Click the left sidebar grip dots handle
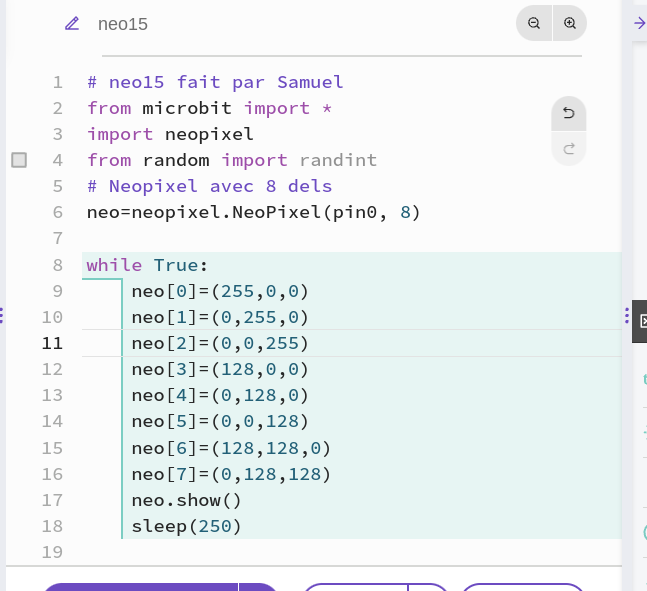The height and width of the screenshot is (591, 647). [2, 315]
